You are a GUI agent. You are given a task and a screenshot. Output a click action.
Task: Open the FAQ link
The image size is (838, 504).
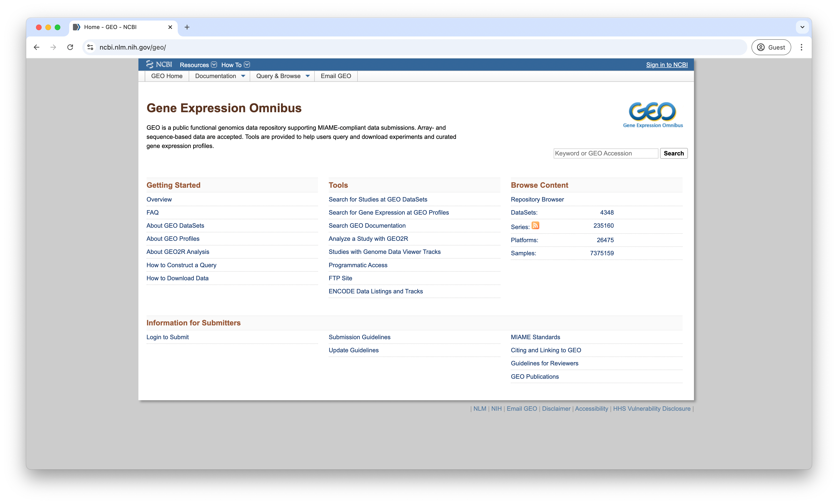pos(152,212)
